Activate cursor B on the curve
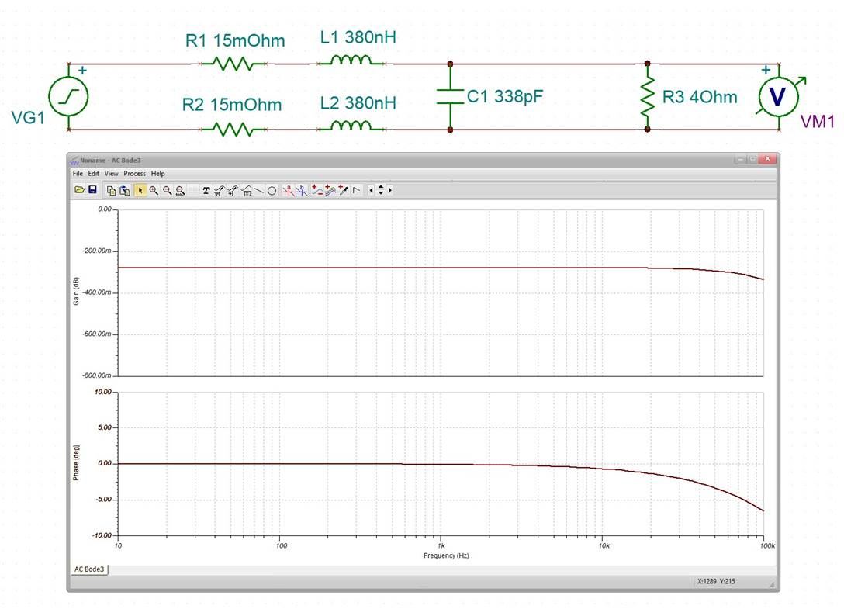 point(302,190)
